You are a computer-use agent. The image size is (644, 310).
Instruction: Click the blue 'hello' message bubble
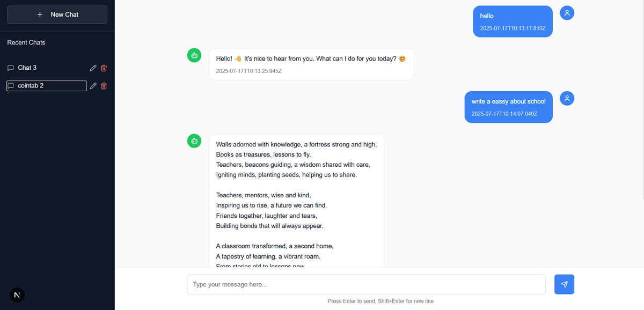click(x=513, y=21)
